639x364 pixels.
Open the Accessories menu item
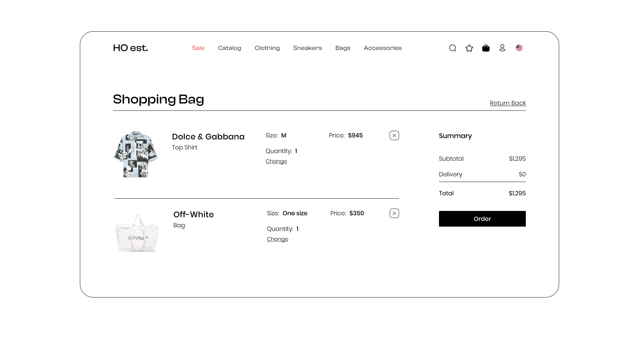point(383,48)
